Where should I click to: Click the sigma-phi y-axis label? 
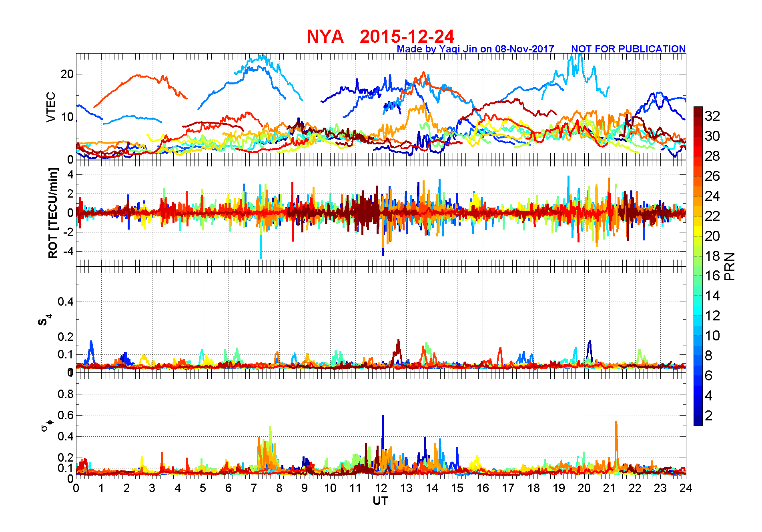pos(46,425)
